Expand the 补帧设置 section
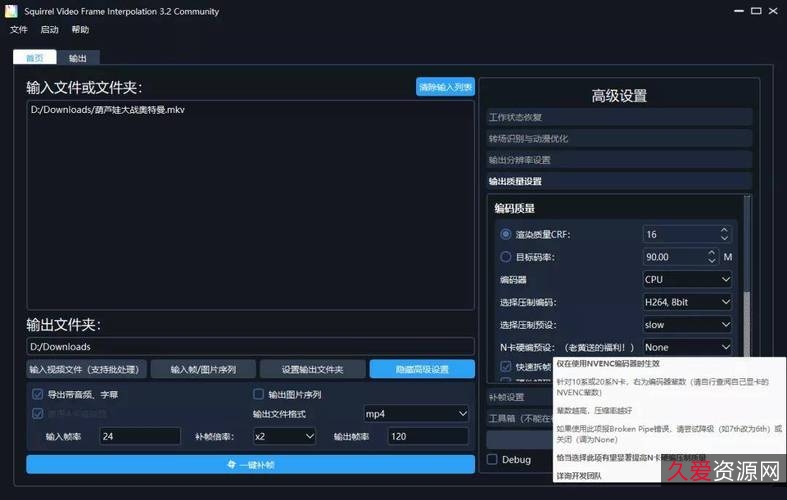 [x=519, y=397]
